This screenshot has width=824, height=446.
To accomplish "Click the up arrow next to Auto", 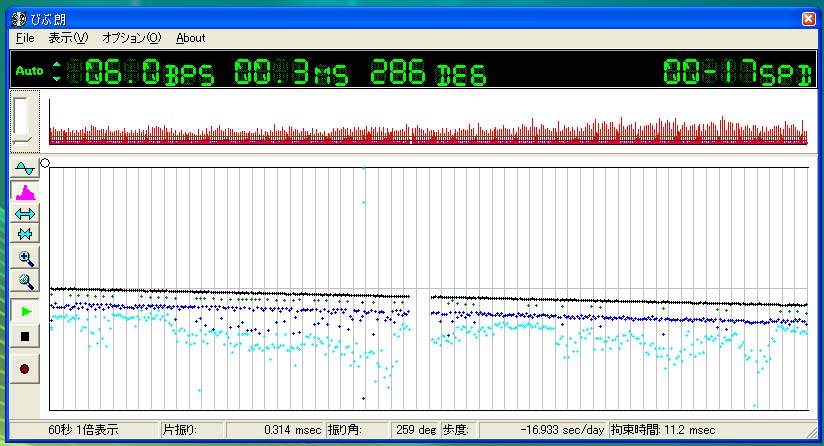I will point(57,65).
